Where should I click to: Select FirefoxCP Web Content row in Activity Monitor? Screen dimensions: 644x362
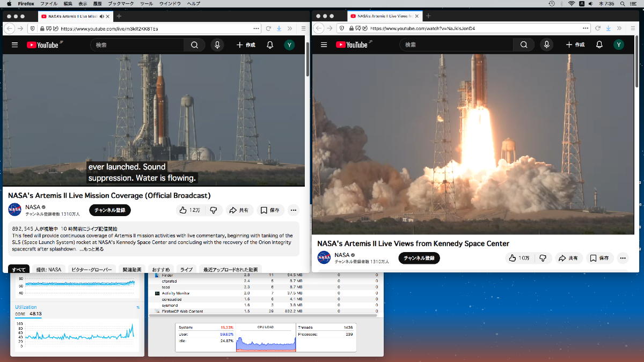point(266,311)
